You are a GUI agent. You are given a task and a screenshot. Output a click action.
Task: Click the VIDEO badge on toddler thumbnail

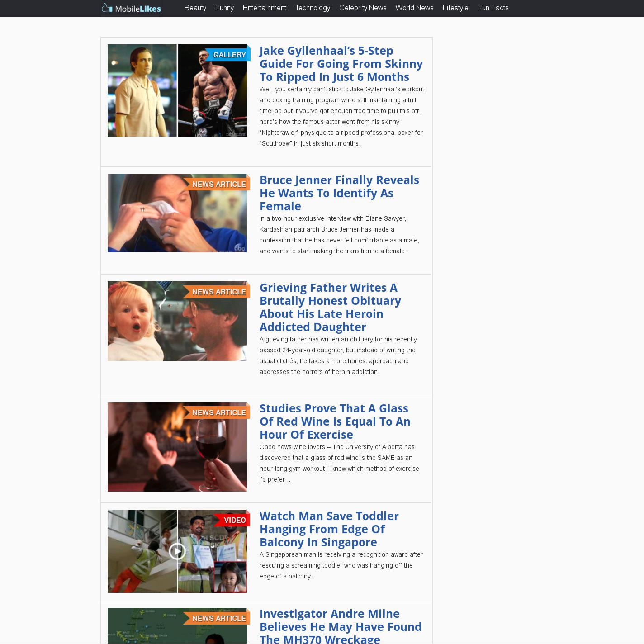click(x=234, y=520)
